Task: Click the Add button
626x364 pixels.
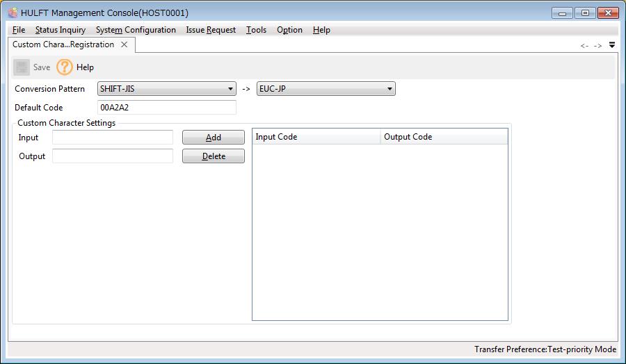Action: click(214, 137)
